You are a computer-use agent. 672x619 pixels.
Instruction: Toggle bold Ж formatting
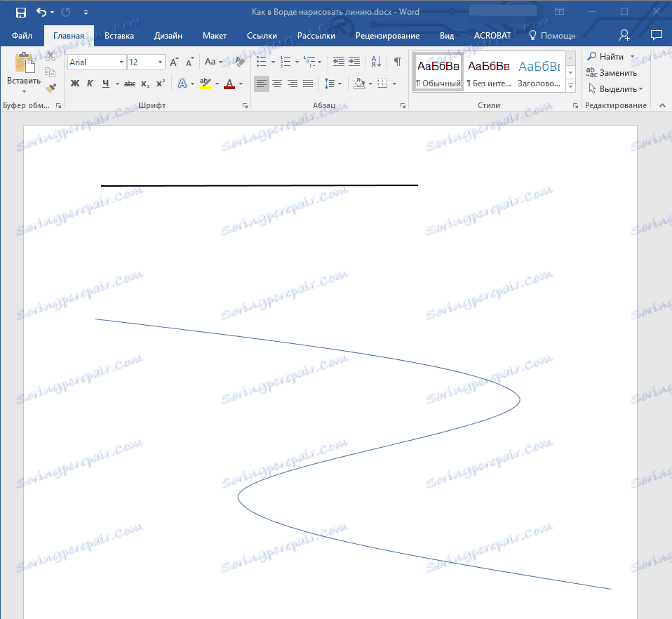tap(75, 84)
